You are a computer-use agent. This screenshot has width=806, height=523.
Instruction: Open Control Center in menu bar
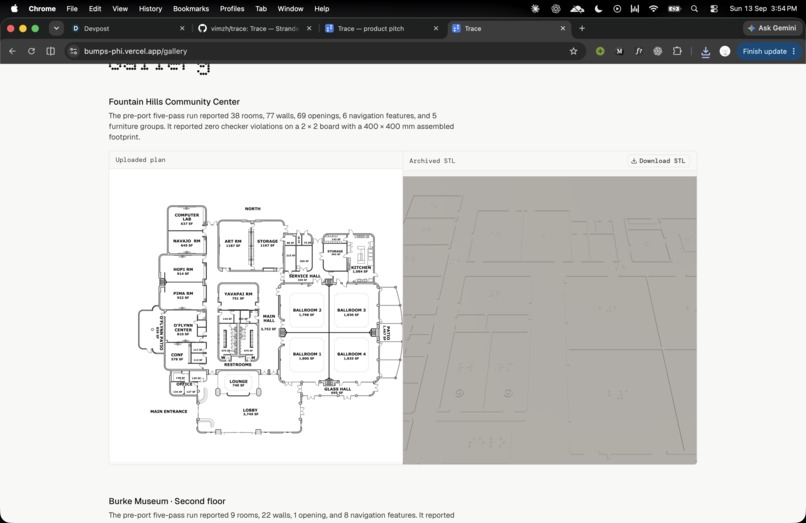[714, 9]
